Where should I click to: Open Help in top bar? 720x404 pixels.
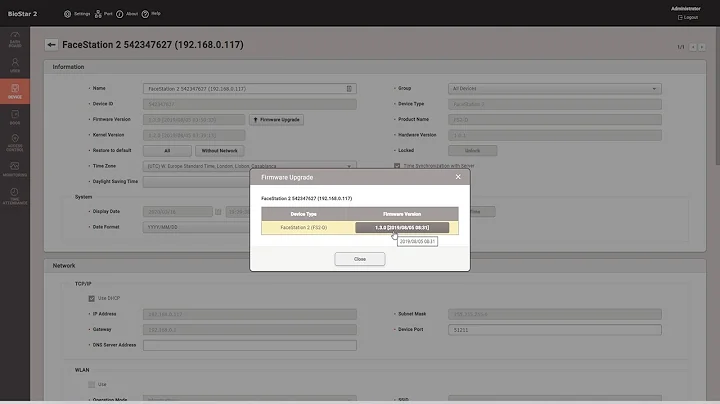(151, 14)
